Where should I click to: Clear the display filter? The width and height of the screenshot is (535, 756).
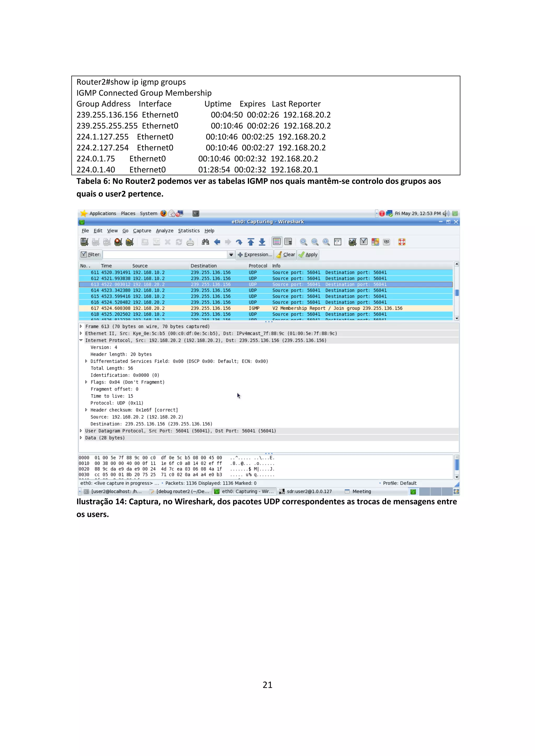pyautogui.click(x=286, y=255)
